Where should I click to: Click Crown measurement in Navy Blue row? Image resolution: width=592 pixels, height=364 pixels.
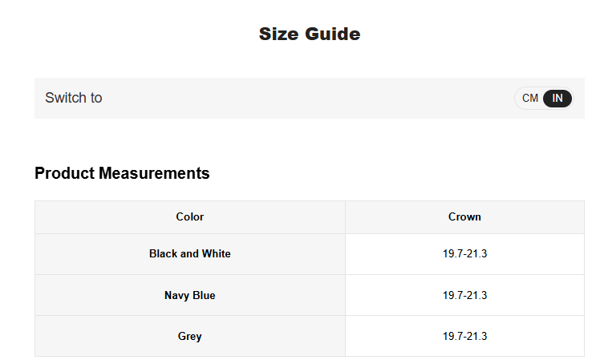(464, 295)
